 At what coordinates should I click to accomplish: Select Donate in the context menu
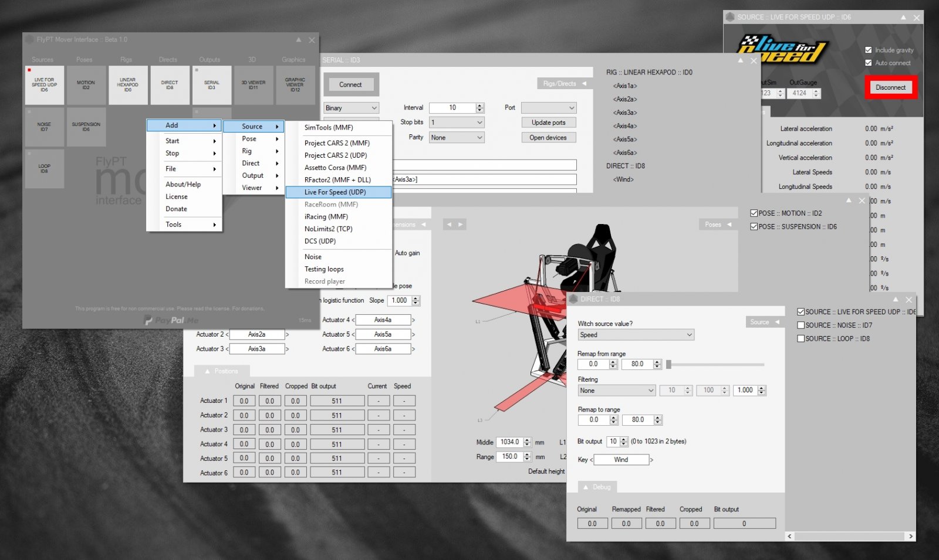184,209
